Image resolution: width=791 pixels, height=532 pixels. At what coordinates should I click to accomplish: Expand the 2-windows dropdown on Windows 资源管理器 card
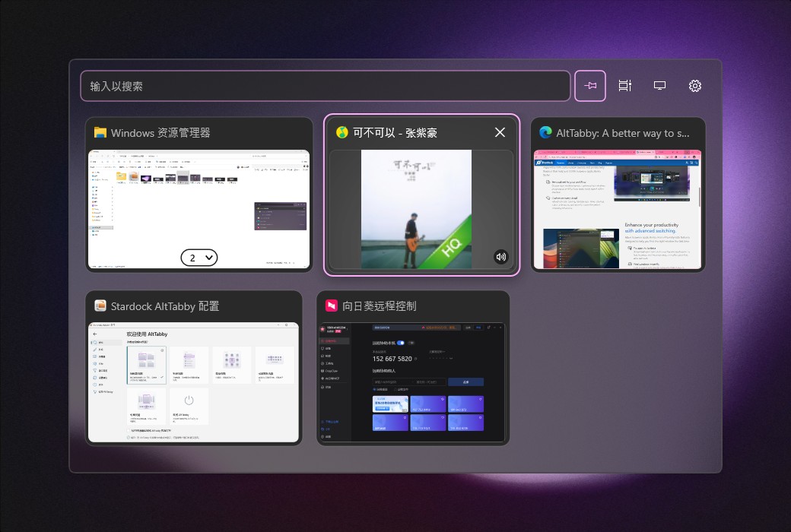pyautogui.click(x=199, y=258)
